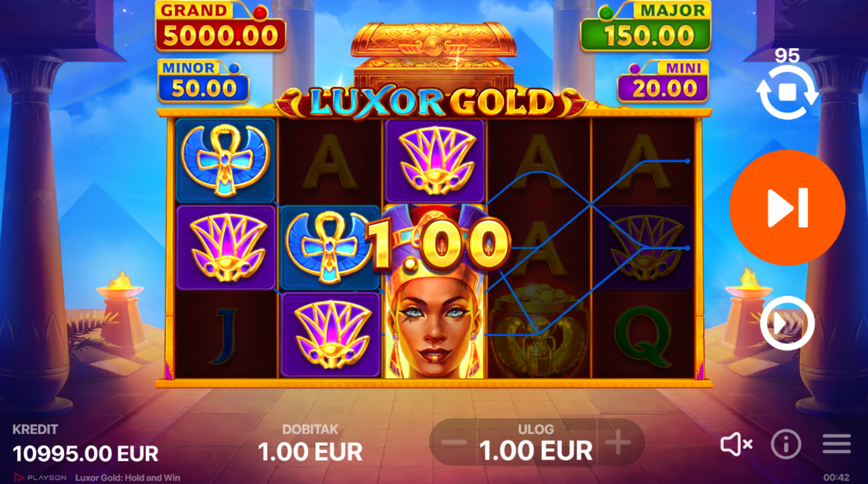Click the scarab coin pot symbol
This screenshot has width=868, height=484.
[538, 335]
